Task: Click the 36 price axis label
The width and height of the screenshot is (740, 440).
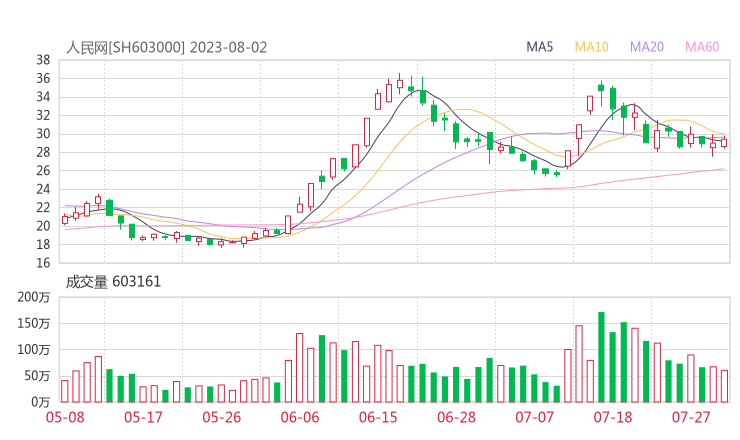Action: pyautogui.click(x=43, y=78)
